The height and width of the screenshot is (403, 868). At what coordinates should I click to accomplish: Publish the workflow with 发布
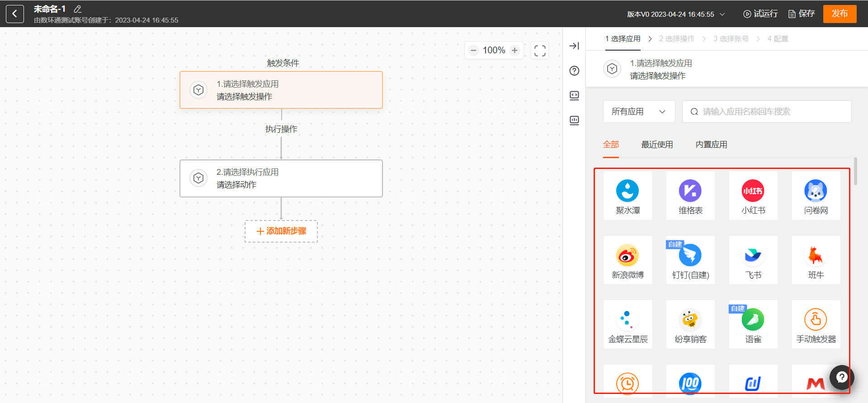click(x=840, y=14)
